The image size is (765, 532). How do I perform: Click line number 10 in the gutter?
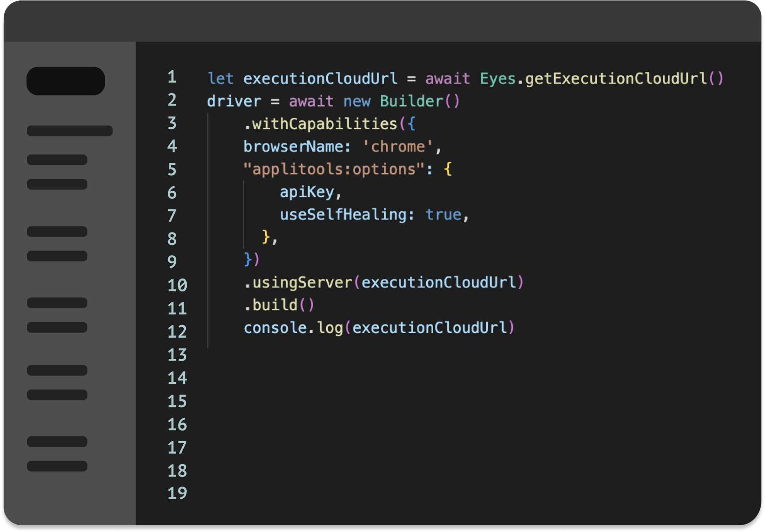click(x=177, y=285)
